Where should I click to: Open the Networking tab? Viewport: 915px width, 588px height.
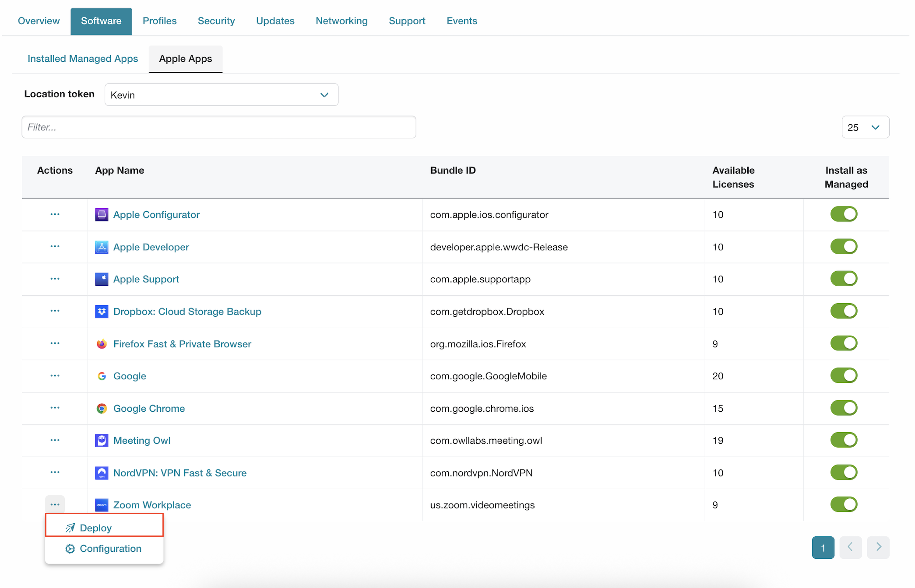point(341,21)
